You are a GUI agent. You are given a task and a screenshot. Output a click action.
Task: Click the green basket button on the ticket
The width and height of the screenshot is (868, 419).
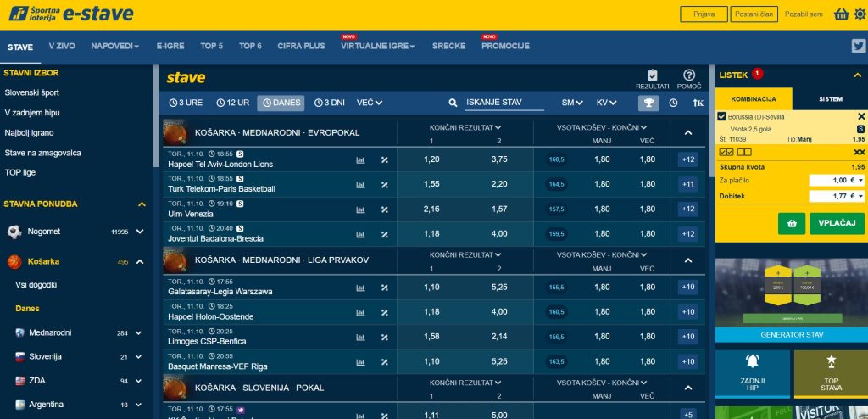[791, 223]
